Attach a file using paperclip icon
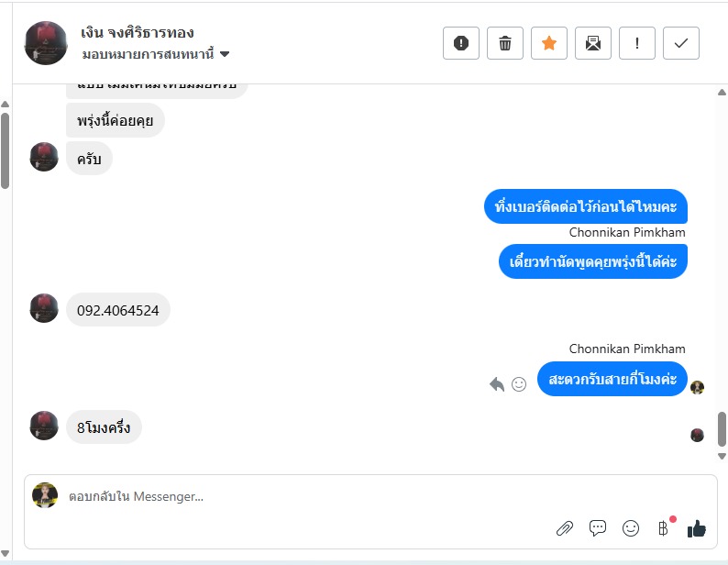The height and width of the screenshot is (565, 728). (565, 528)
